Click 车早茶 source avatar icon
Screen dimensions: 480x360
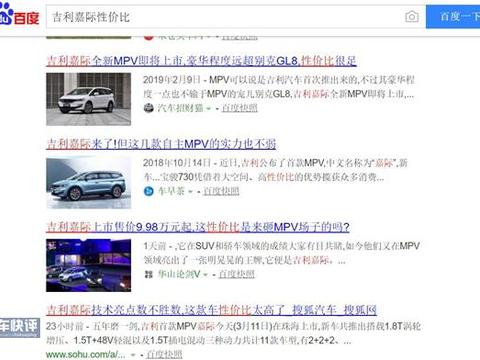(148, 191)
